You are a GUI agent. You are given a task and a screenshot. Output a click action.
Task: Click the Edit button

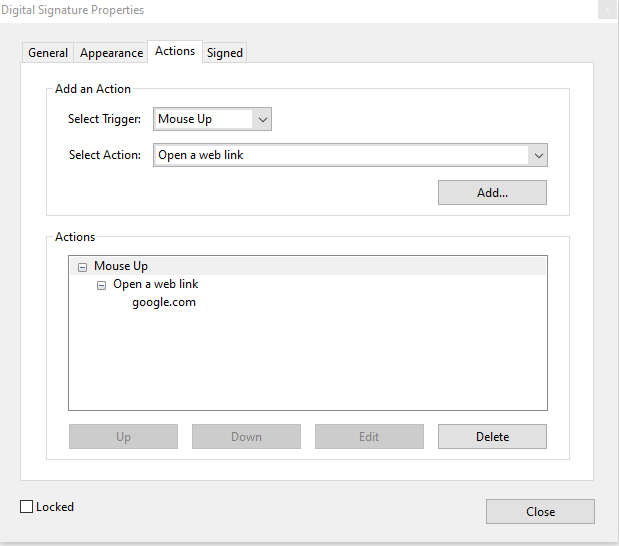[x=369, y=437]
